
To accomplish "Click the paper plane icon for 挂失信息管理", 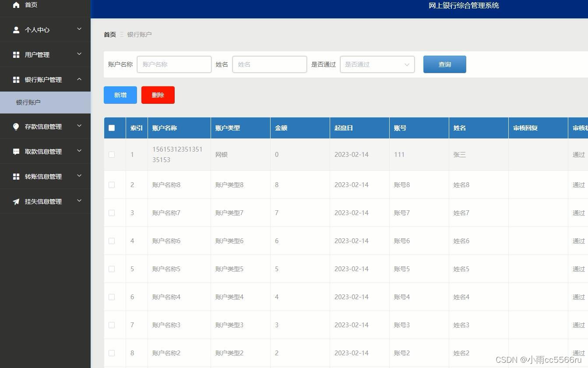I will (16, 202).
